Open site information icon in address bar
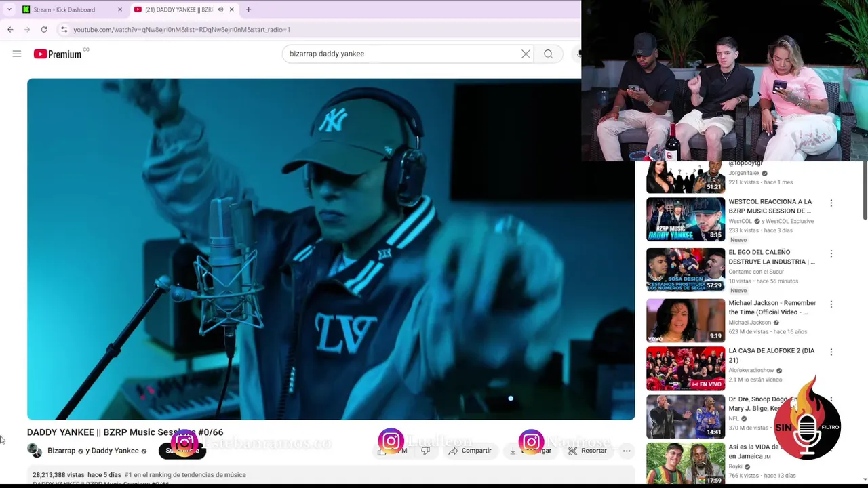 pos(64,29)
